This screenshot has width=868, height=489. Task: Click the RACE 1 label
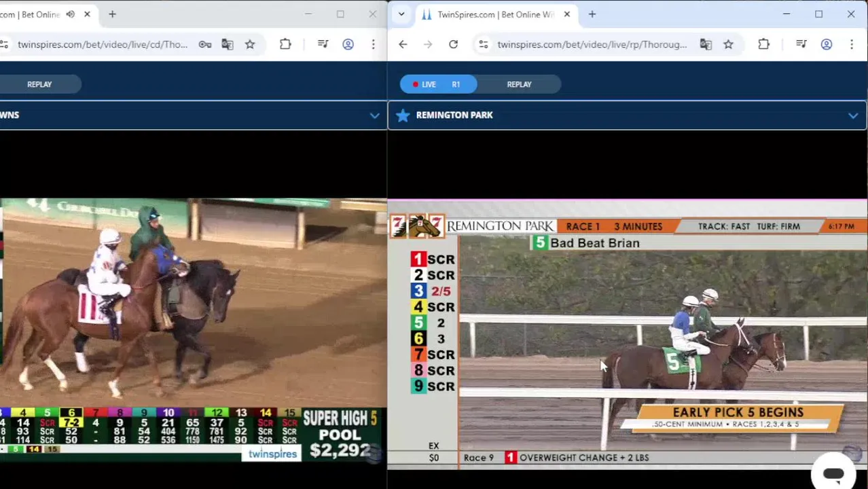point(583,226)
